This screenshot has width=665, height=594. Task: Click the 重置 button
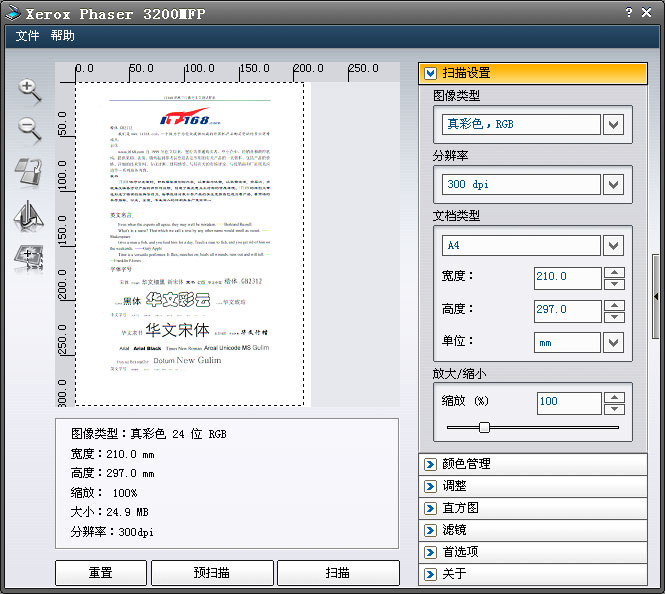(100, 573)
